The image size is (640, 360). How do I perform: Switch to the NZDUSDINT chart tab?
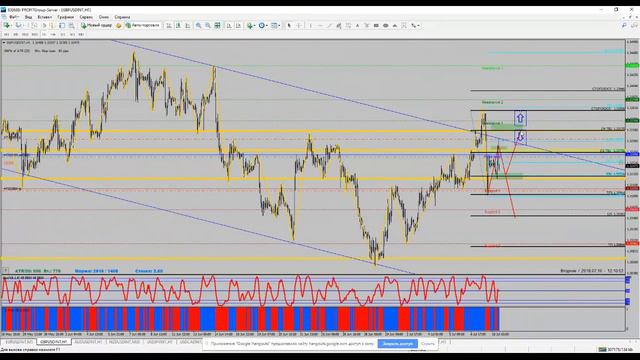[x=124, y=342]
